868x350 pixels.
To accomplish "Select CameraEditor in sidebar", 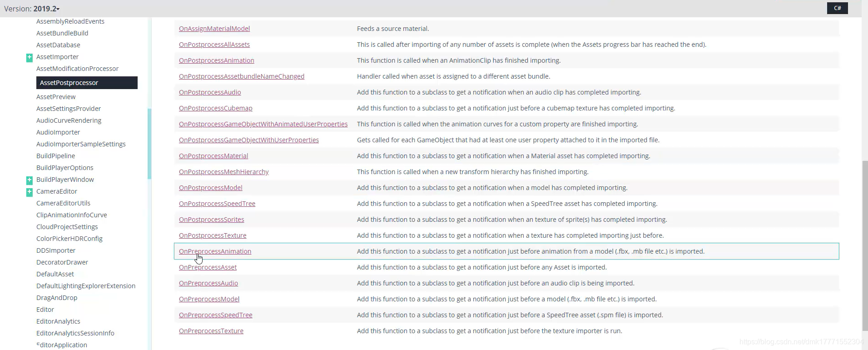I will click(57, 191).
